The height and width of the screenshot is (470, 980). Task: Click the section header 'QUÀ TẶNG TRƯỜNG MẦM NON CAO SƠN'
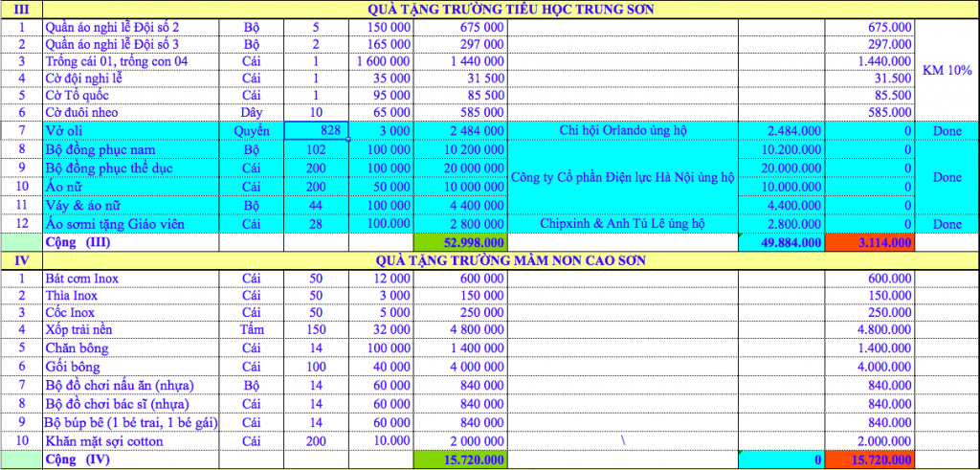click(511, 260)
